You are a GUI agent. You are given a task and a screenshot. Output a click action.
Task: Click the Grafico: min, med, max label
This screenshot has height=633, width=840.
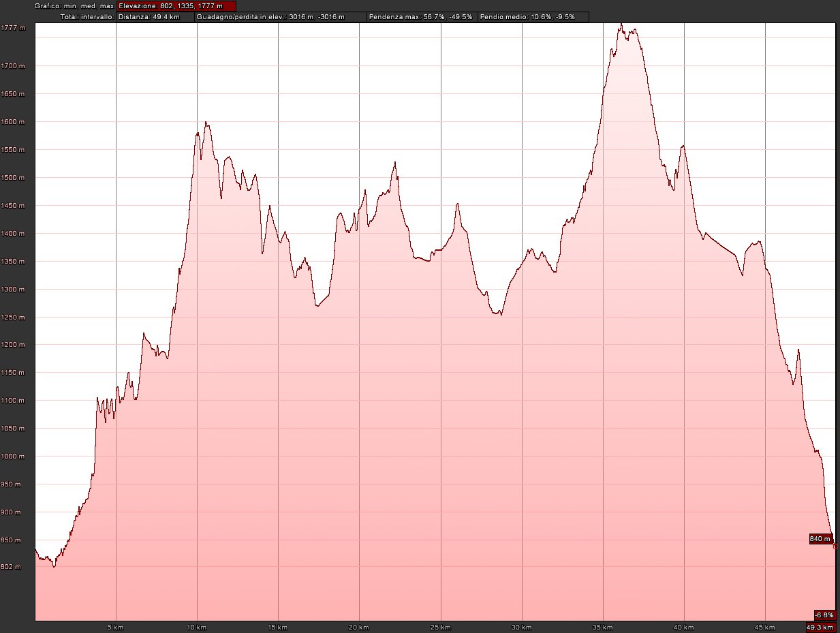(74, 6)
